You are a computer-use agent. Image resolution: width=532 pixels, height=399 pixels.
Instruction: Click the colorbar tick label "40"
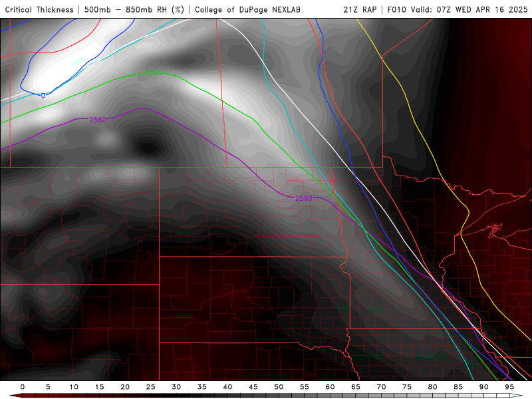coord(227,387)
